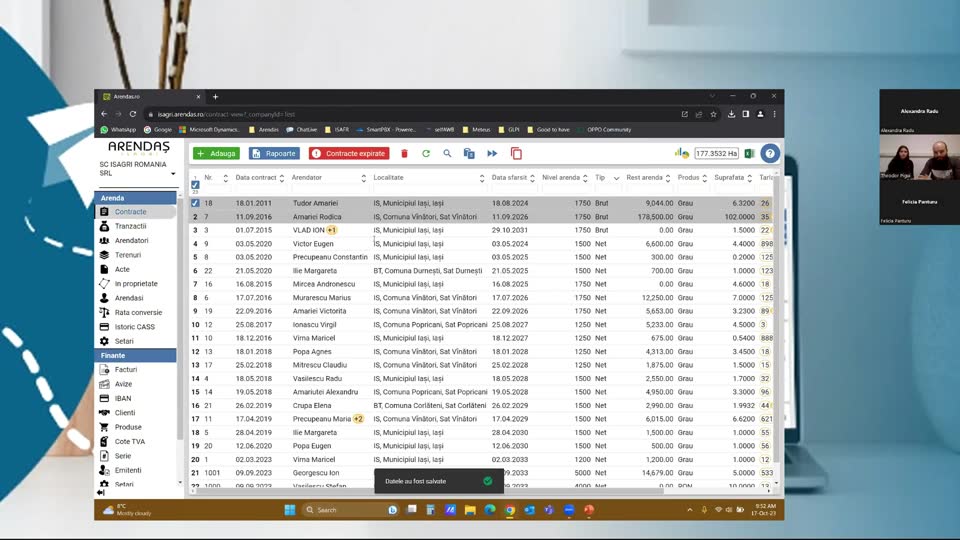Open In proprietate in the sidebar

pos(136,283)
